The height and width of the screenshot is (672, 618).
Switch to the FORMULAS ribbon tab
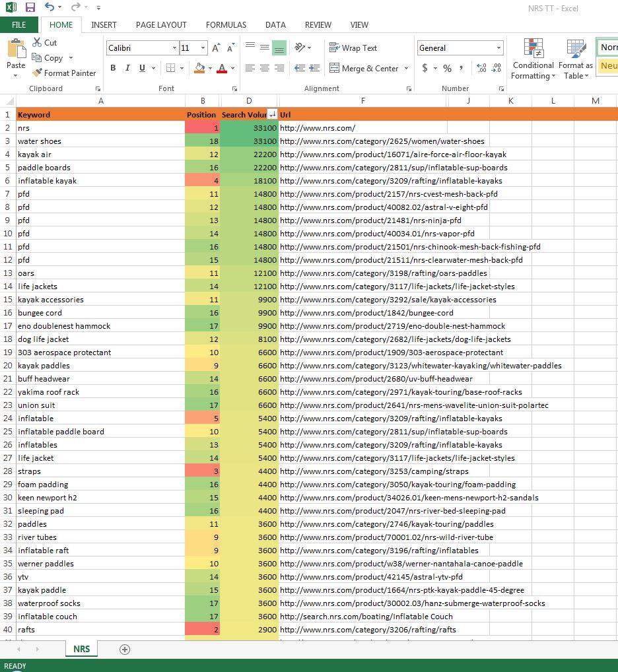pos(226,24)
